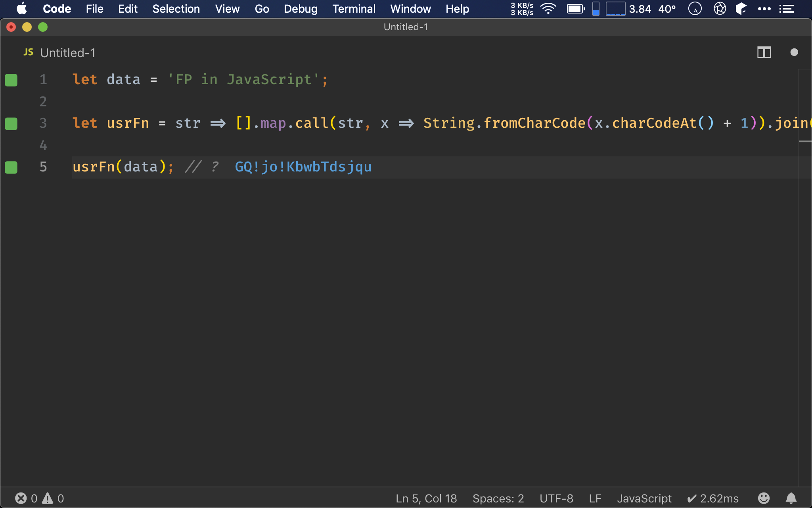
Task: Open the Terminal menu
Action: (x=354, y=9)
